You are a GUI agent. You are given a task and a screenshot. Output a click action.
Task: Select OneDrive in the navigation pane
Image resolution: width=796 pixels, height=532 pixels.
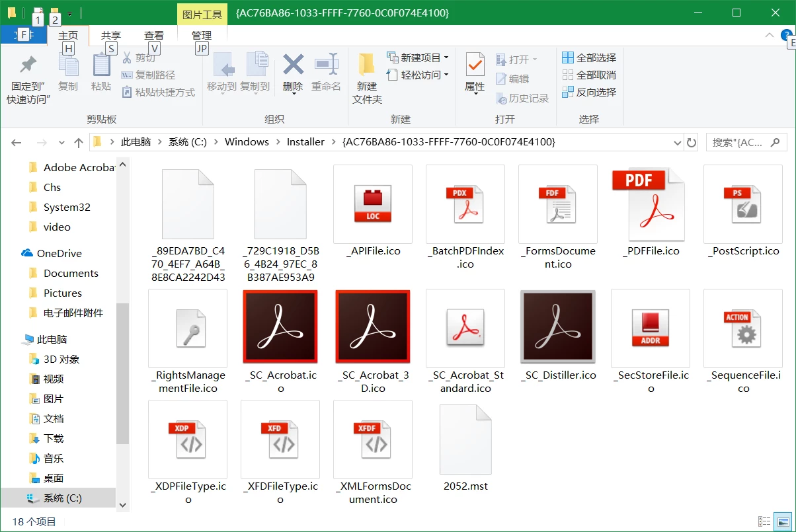(x=60, y=253)
